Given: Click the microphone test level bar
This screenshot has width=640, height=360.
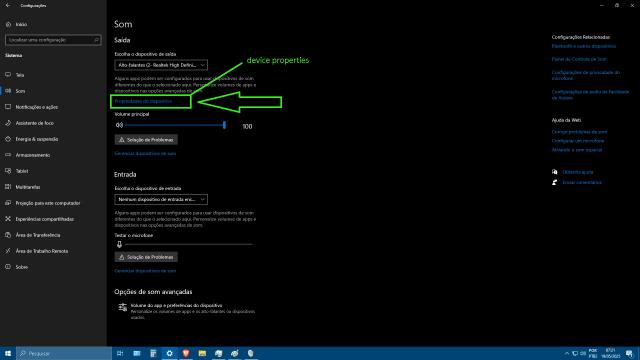Looking at the screenshot, I should 189,244.
